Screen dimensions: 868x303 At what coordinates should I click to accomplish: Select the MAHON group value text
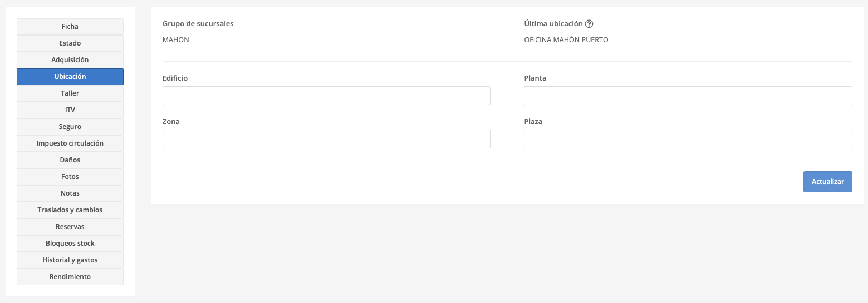pyautogui.click(x=176, y=40)
